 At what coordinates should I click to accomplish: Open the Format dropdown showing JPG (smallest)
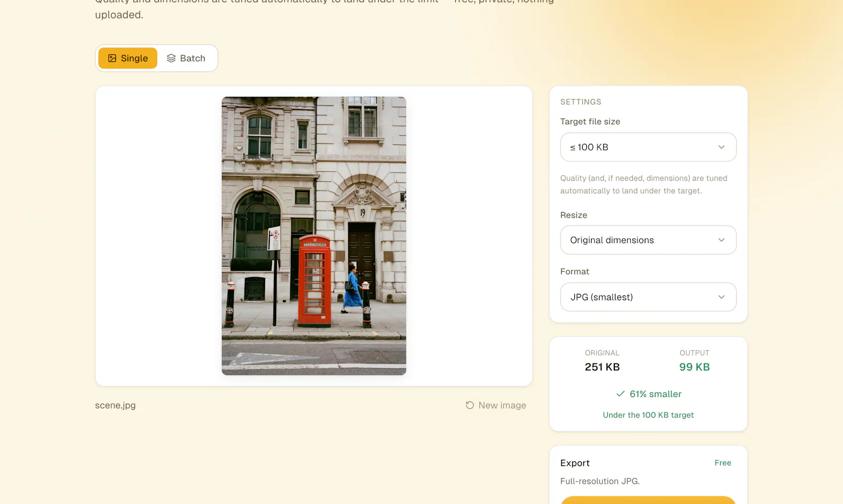pos(648,297)
